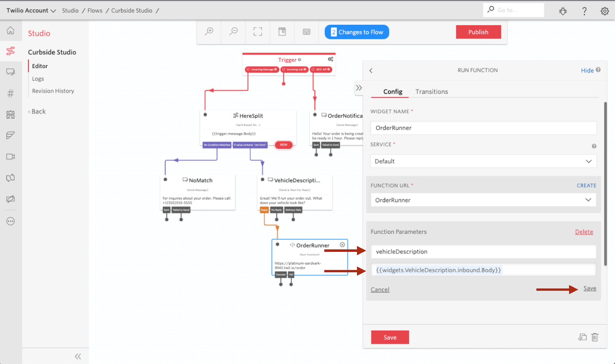Open Revision History in side menu

click(x=53, y=91)
